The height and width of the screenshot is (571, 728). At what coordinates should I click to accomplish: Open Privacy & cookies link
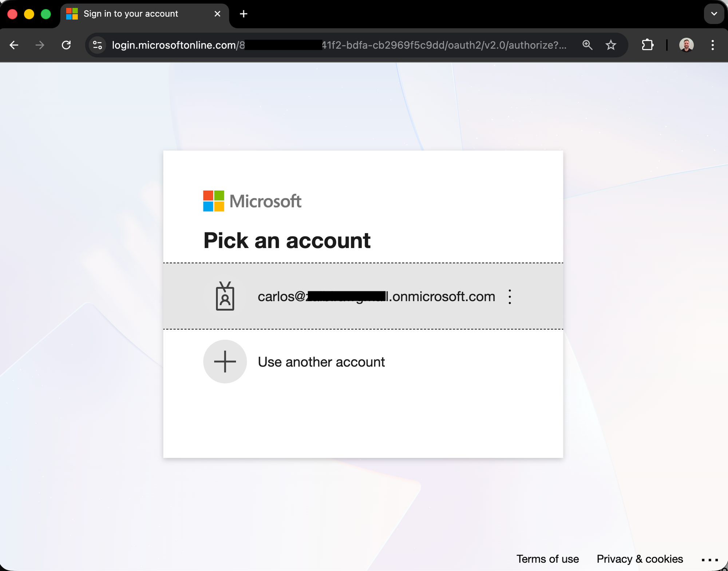(x=640, y=559)
